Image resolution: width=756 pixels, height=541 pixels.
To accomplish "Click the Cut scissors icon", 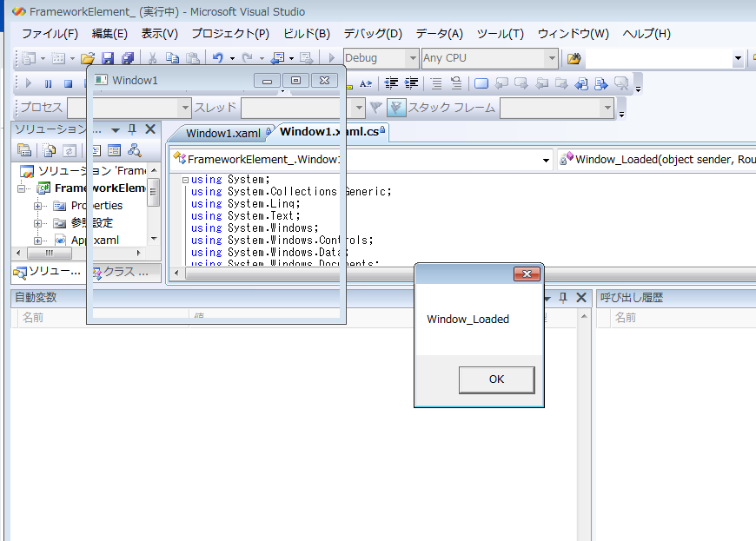I will pos(152,58).
